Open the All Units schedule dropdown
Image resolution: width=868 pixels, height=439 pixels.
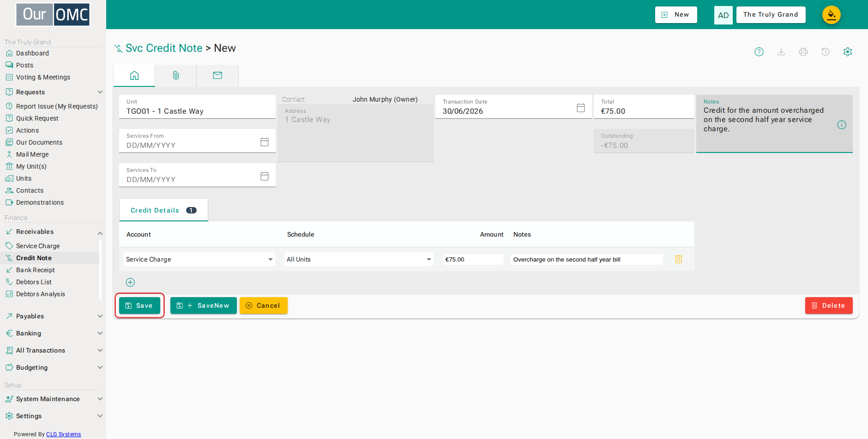pyautogui.click(x=359, y=259)
